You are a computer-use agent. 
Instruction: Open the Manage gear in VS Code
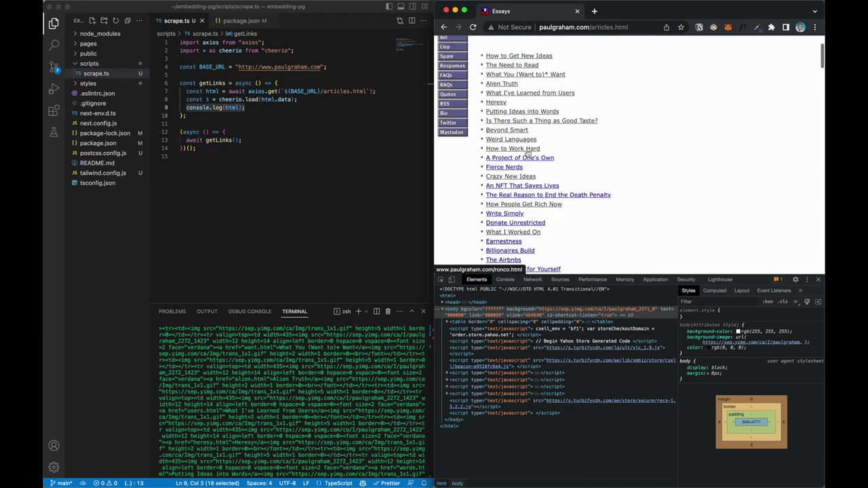pos(54,467)
